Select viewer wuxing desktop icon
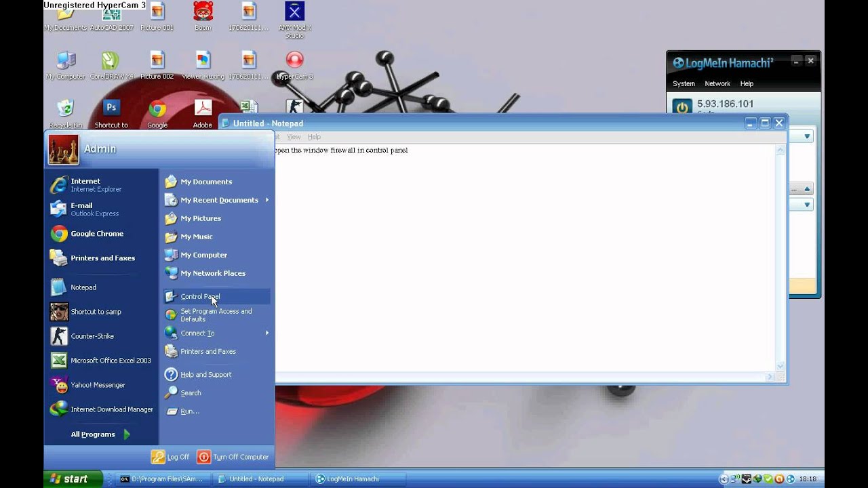868x488 pixels. [x=203, y=66]
